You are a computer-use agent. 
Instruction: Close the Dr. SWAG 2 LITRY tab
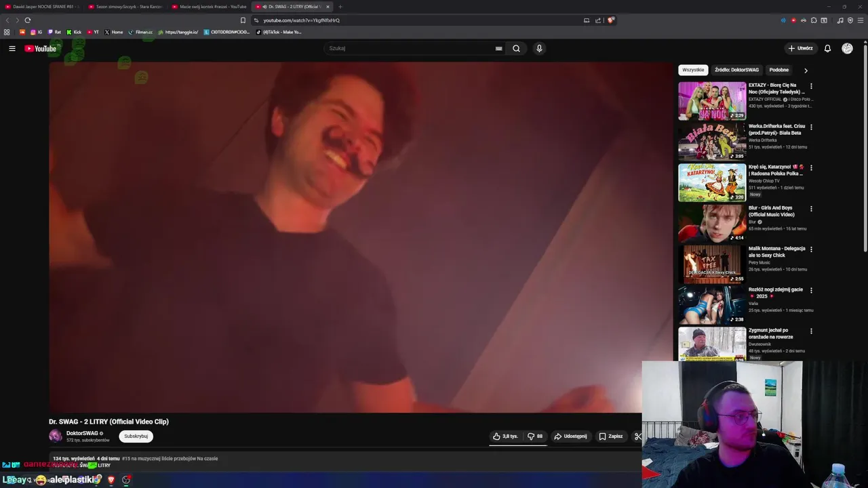coord(328,7)
